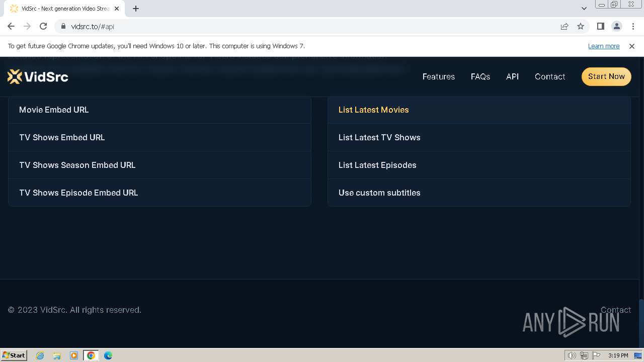Screen dimensions: 644x362
Task: Open the Contact nav item
Action: pyautogui.click(x=550, y=76)
